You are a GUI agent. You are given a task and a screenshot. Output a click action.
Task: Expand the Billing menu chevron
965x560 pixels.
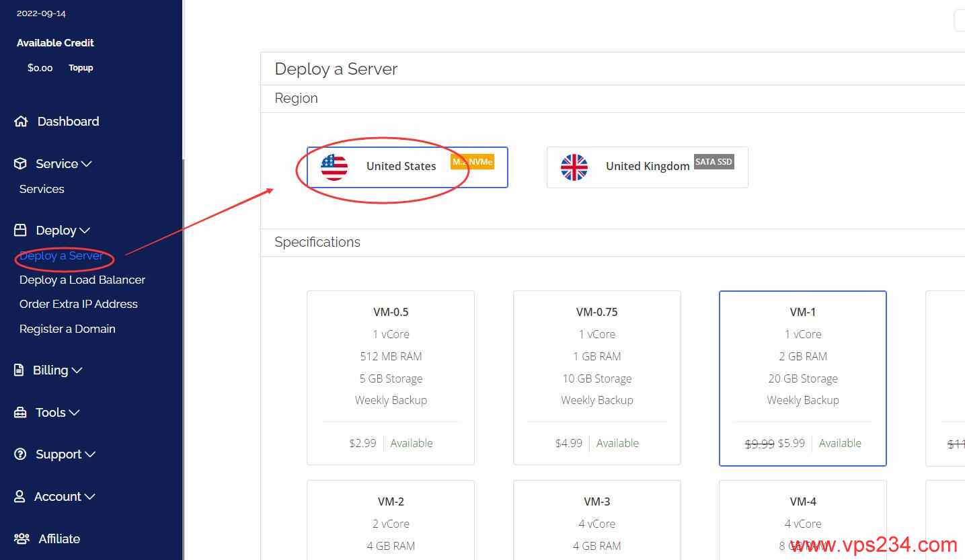pos(77,370)
